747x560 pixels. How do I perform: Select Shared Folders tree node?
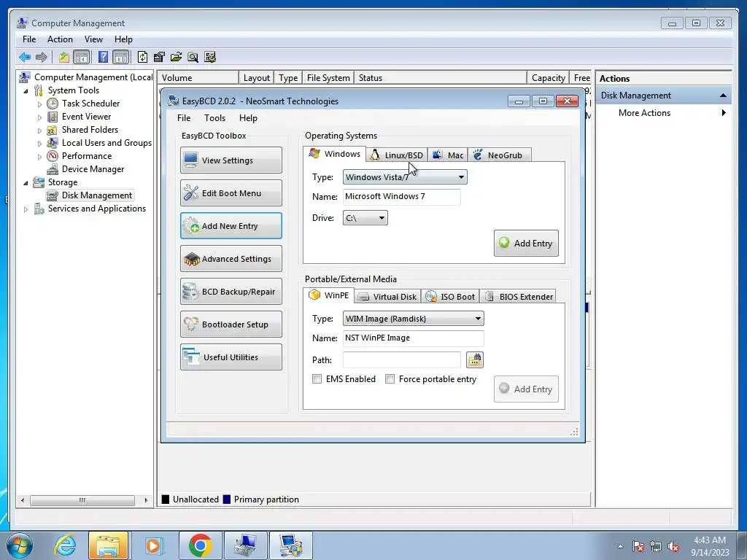coord(90,130)
